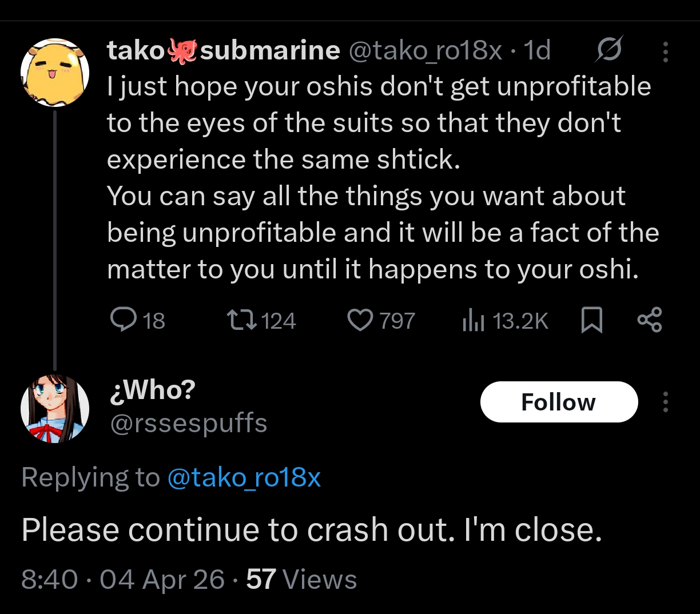The image size is (700, 614).
Task: Open the 1d timestamp on the post
Action: pos(537,51)
